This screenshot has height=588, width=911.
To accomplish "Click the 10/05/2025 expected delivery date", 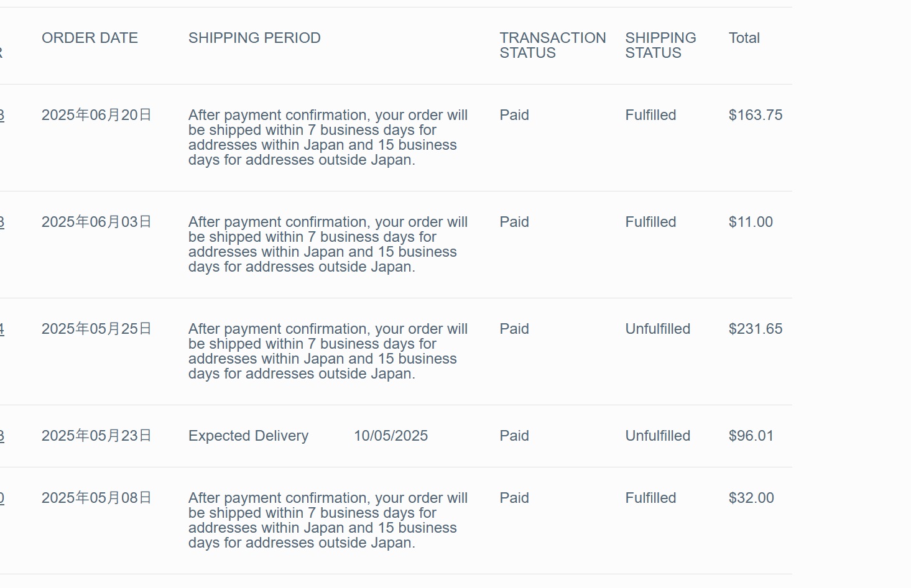I will (391, 436).
